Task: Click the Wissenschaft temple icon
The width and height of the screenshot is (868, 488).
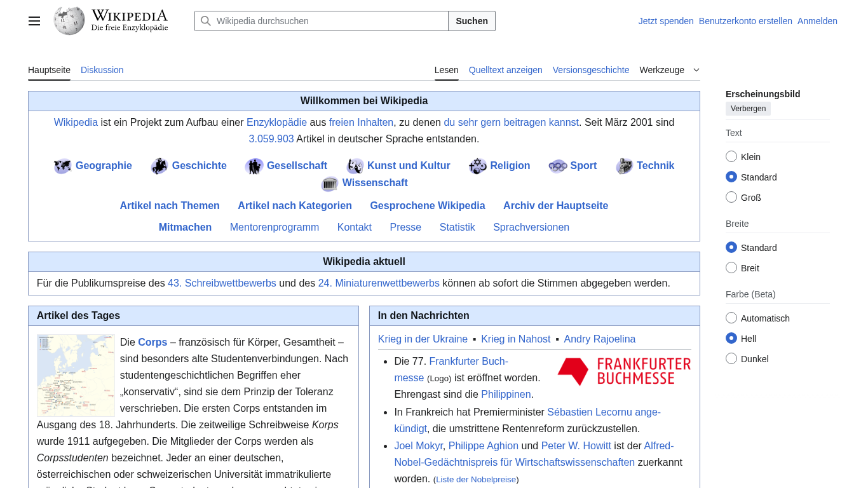Action: click(x=330, y=184)
